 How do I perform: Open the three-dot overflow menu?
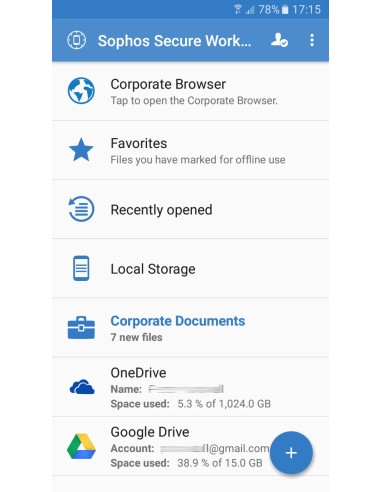(x=312, y=40)
